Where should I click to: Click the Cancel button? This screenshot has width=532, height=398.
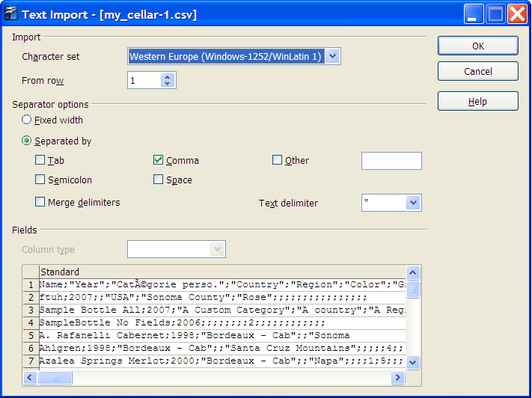(x=477, y=71)
